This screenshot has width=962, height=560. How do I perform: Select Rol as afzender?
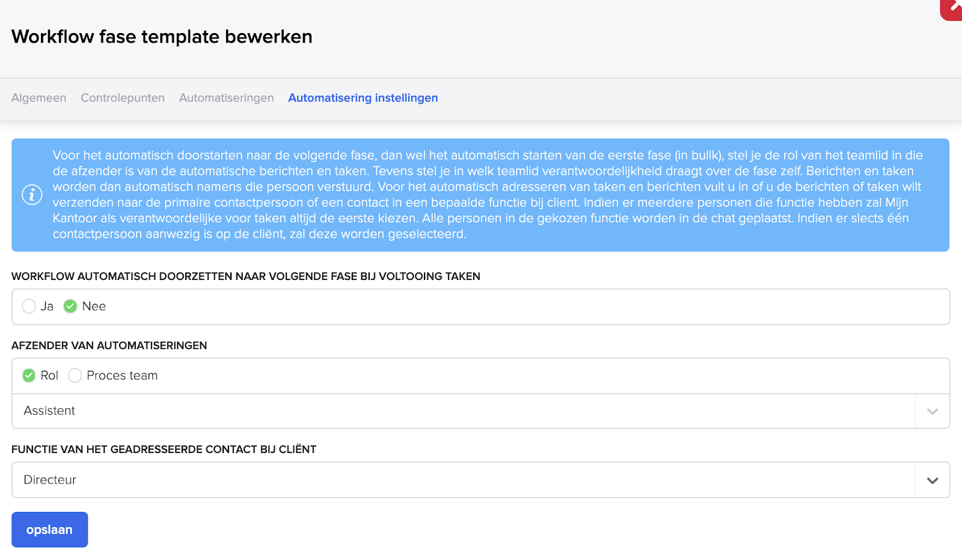pyautogui.click(x=29, y=376)
